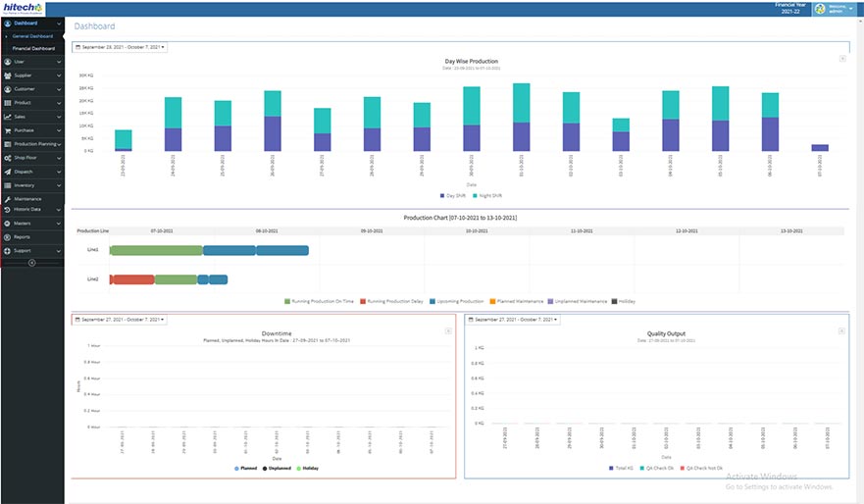
Task: Click the Historic Data history icon
Action: pyautogui.click(x=8, y=210)
